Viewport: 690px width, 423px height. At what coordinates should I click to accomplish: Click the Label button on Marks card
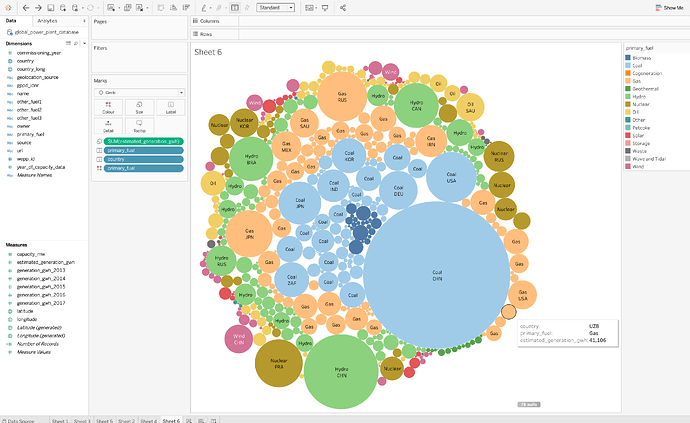pos(171,107)
